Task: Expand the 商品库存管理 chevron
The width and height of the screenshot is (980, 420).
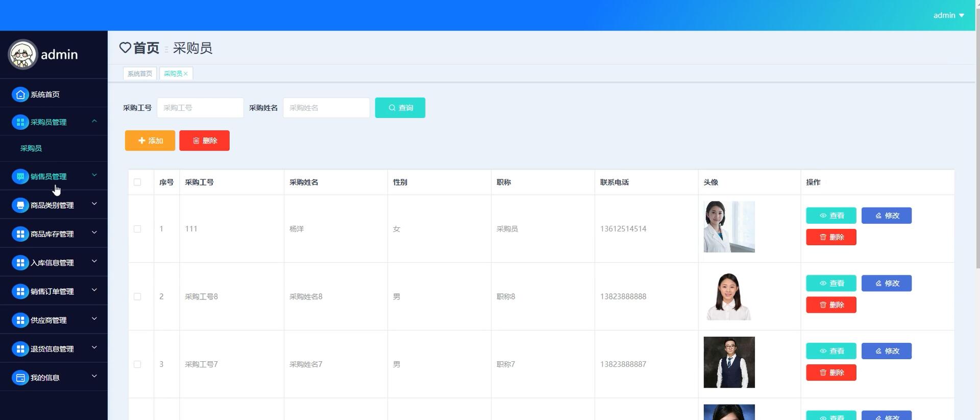Action: pyautogui.click(x=94, y=232)
